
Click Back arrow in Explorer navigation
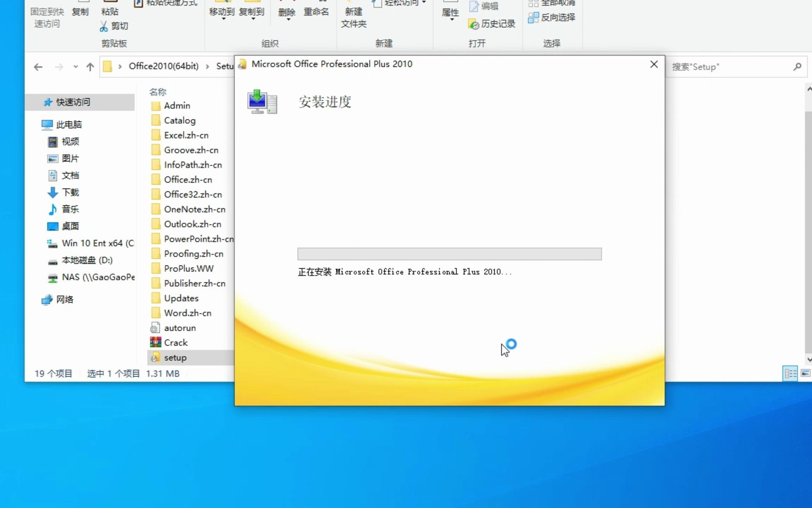point(39,67)
